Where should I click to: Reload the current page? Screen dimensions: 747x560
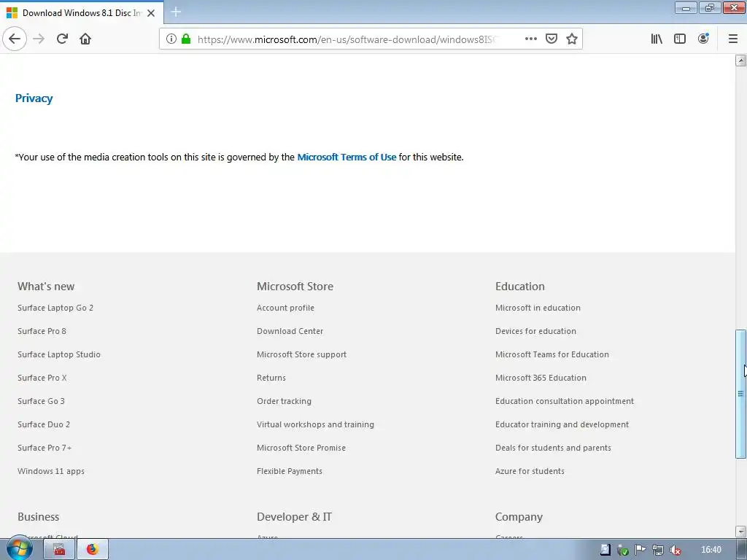coord(62,39)
